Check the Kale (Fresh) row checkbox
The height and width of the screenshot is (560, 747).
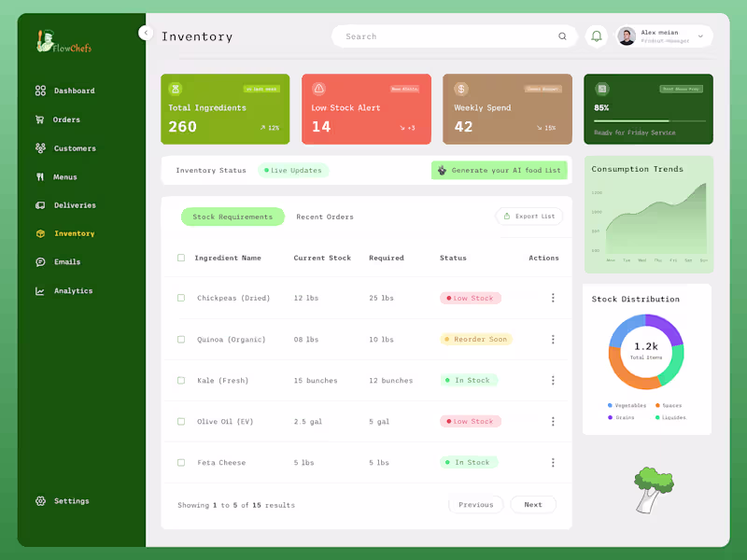181,380
